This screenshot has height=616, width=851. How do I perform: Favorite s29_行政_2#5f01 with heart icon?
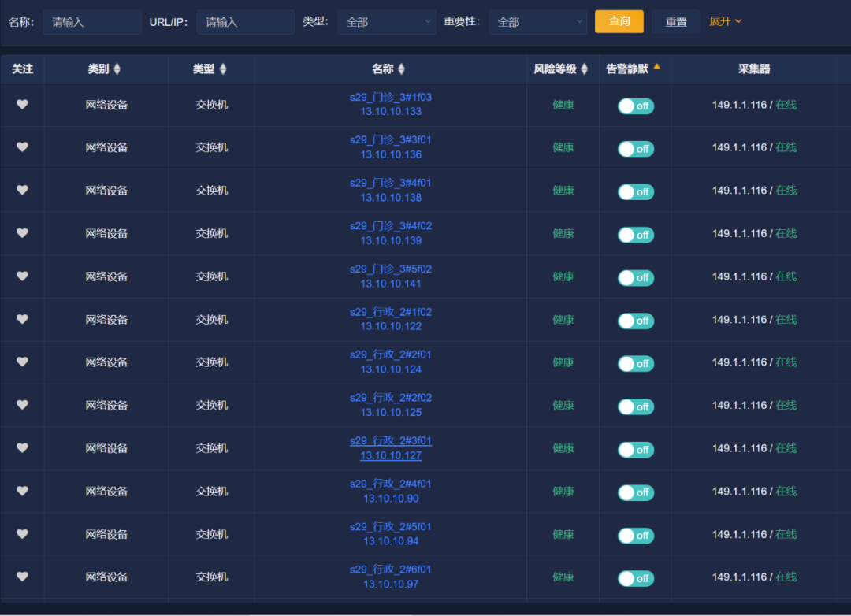coord(22,533)
